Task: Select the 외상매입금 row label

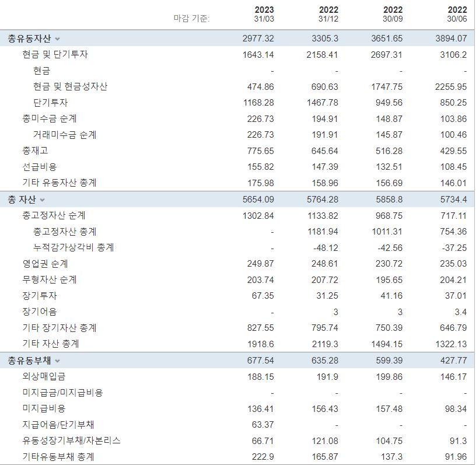Action: click(44, 377)
